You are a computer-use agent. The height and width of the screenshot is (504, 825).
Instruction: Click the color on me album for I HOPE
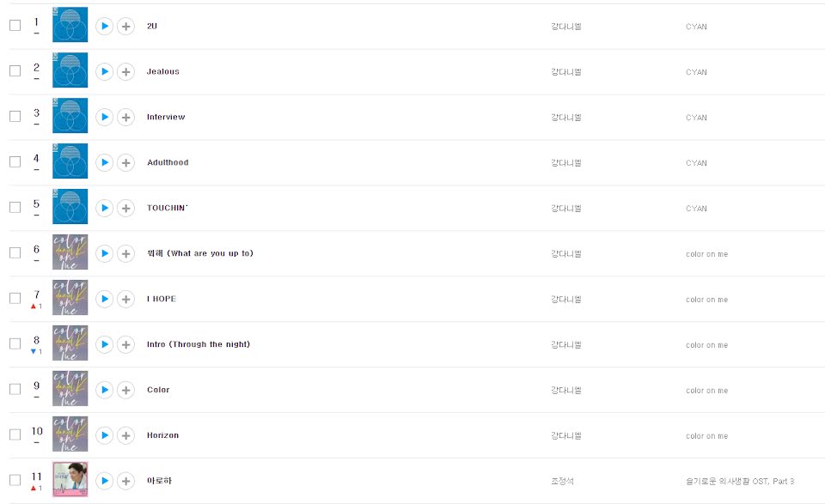(706, 300)
